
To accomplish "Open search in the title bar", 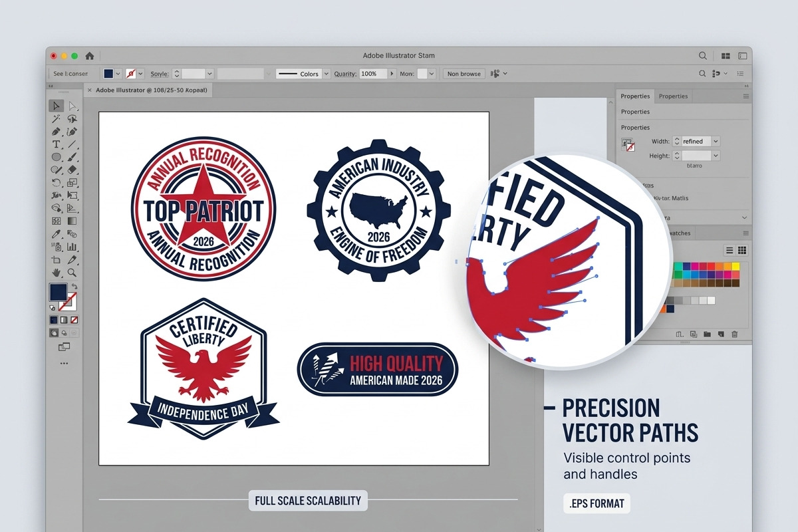I will [x=703, y=56].
